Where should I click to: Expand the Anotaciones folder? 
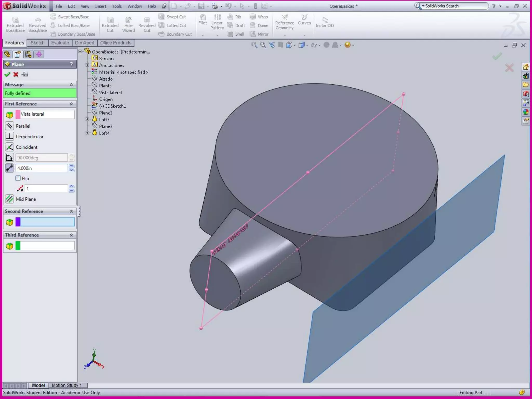pos(88,65)
